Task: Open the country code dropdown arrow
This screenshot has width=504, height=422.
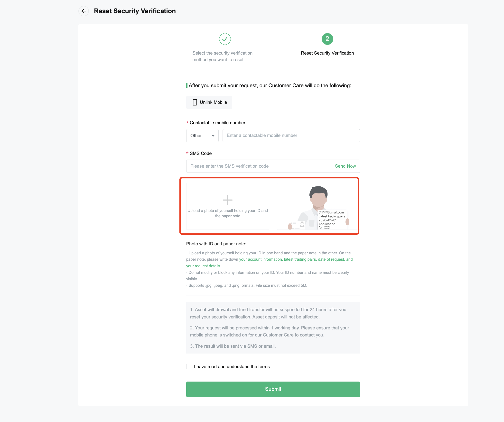Action: click(x=213, y=136)
